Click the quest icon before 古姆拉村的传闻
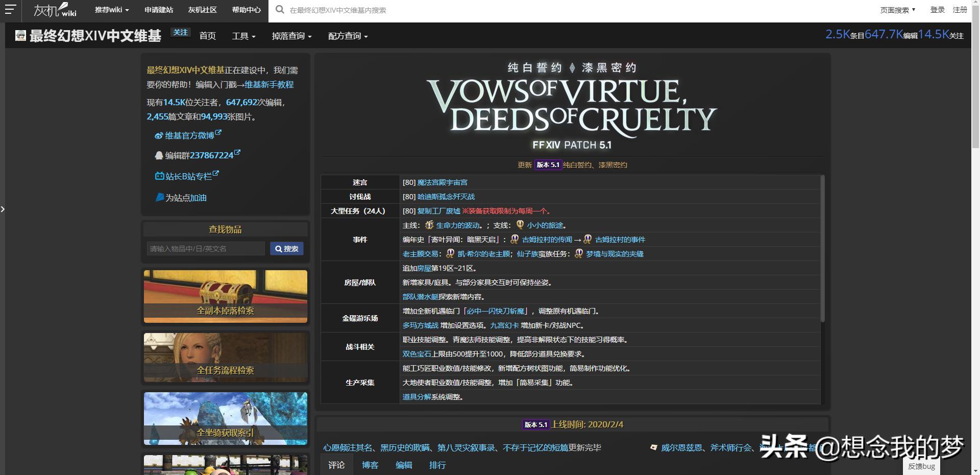The height and width of the screenshot is (475, 980). coord(514,239)
